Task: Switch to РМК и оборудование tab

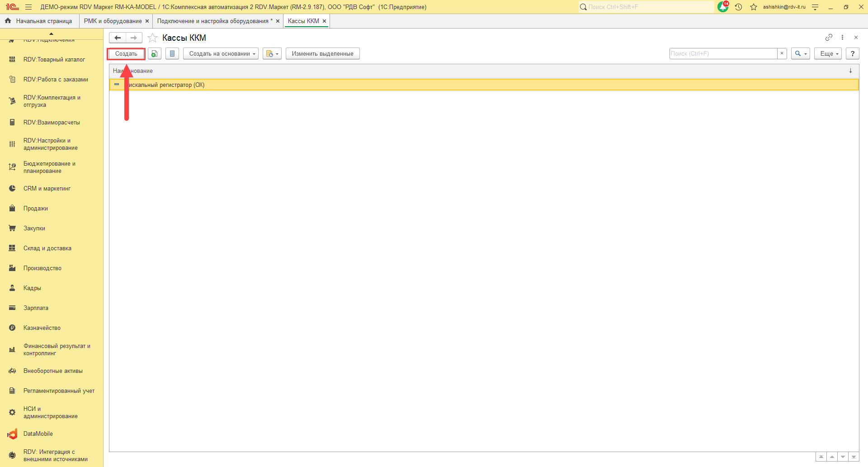Action: tap(113, 21)
